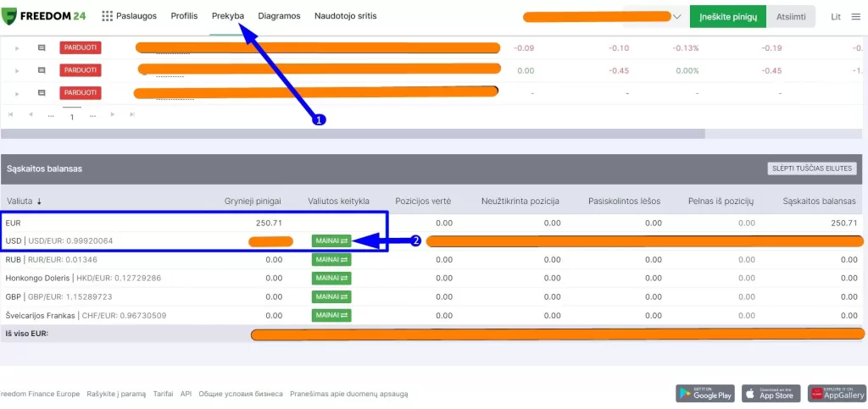This screenshot has height=409, width=868.
Task: Open comment icon in the third dash row
Action: 41,93
